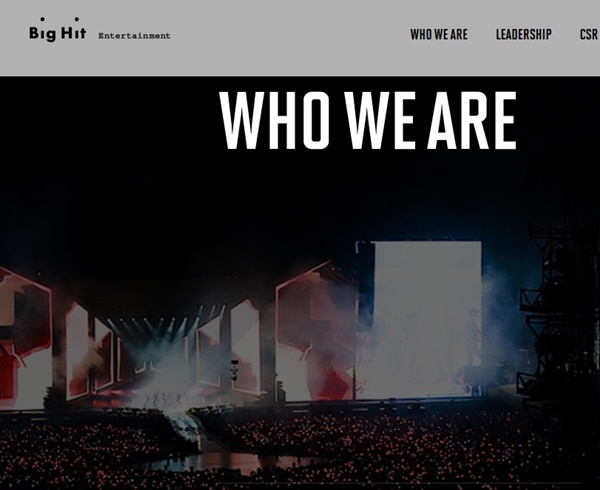Click the performers on the center stage

165,400
